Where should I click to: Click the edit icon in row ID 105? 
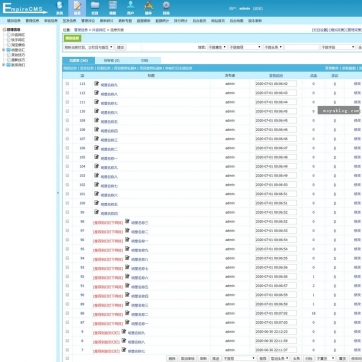point(96,157)
